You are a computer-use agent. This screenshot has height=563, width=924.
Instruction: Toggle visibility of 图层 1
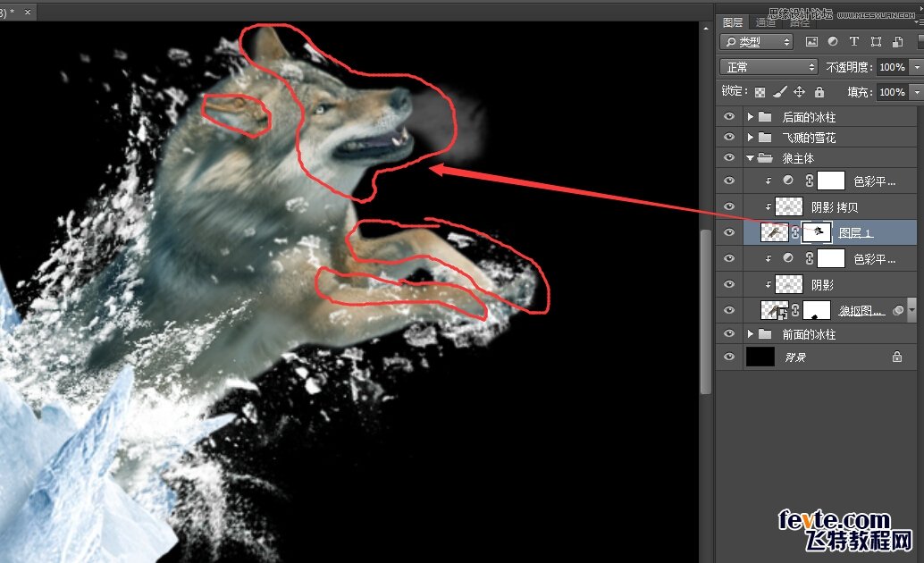click(x=729, y=232)
